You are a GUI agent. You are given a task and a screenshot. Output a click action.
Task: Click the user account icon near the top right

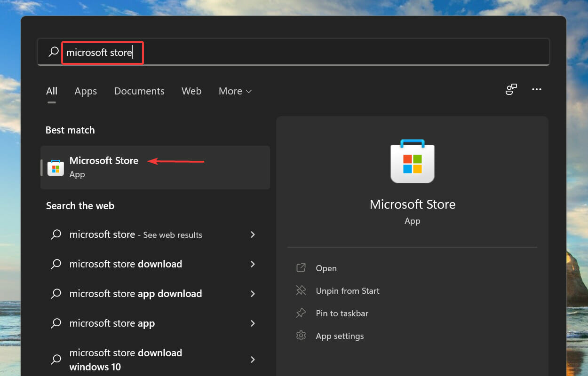click(x=511, y=89)
